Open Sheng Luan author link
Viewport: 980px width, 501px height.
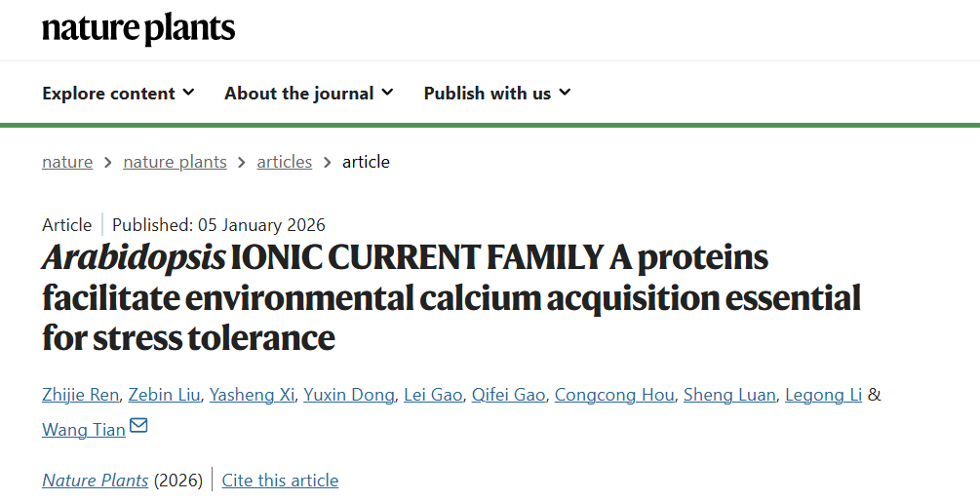[729, 395]
